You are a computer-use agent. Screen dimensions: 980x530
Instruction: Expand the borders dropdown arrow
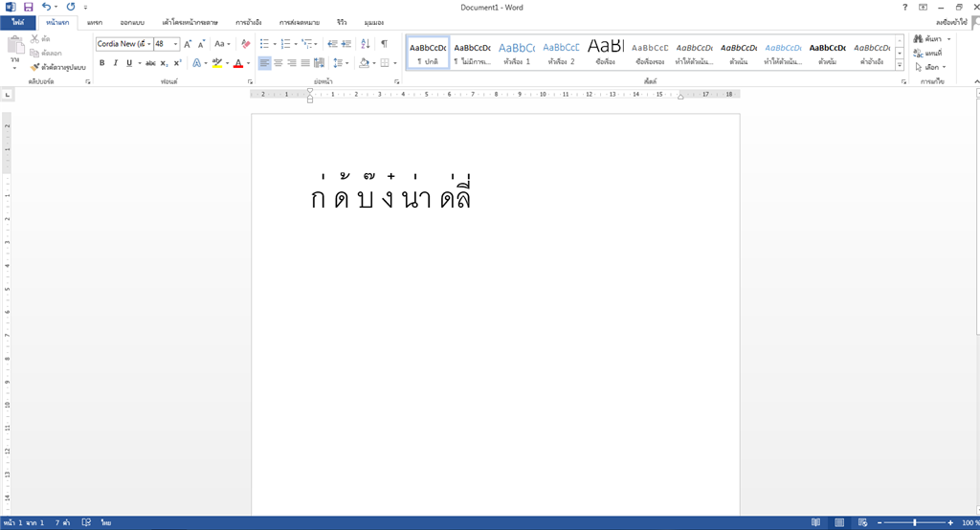395,63
